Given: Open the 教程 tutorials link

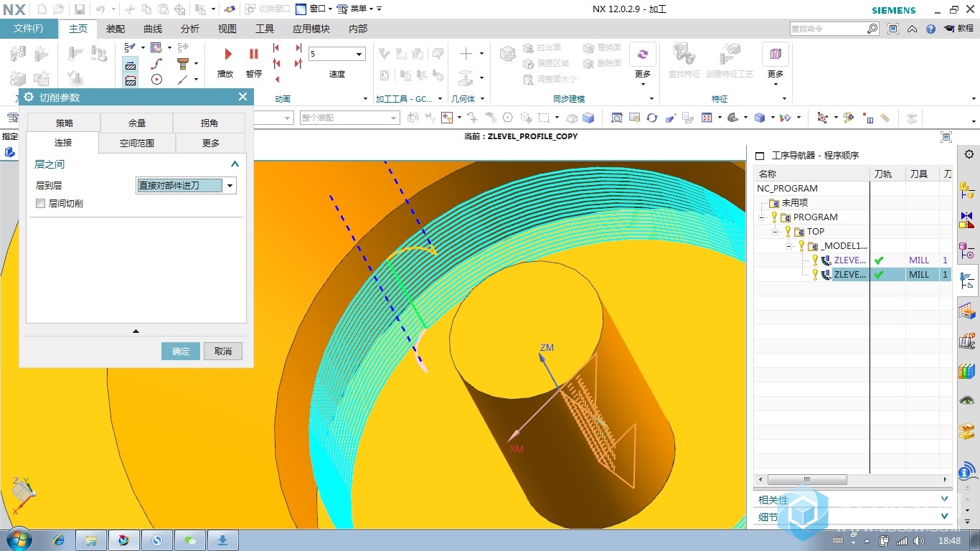Looking at the screenshot, I should click(x=959, y=29).
